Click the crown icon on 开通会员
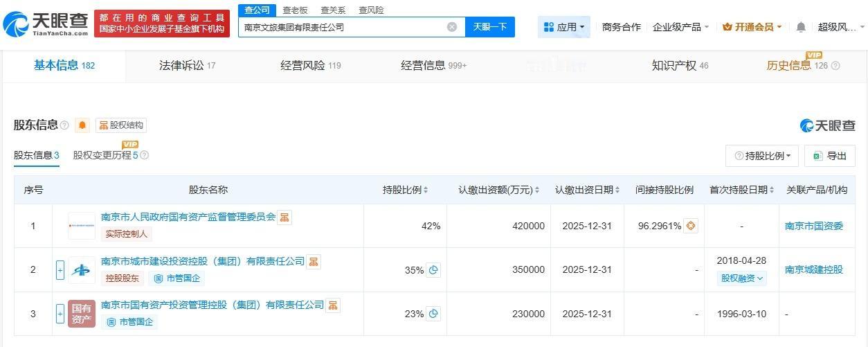The height and width of the screenshot is (347, 868). (727, 27)
